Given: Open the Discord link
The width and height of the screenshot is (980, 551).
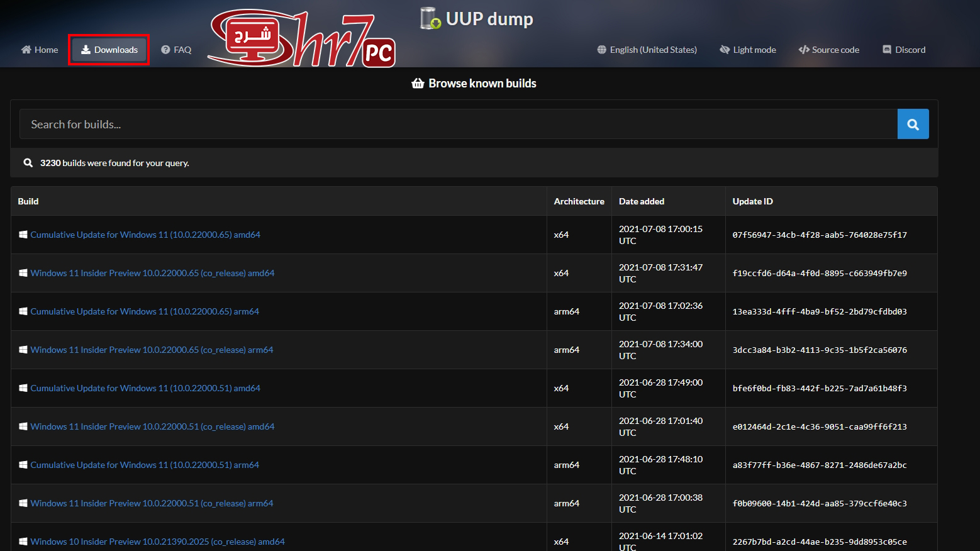Looking at the screenshot, I should [x=904, y=50].
